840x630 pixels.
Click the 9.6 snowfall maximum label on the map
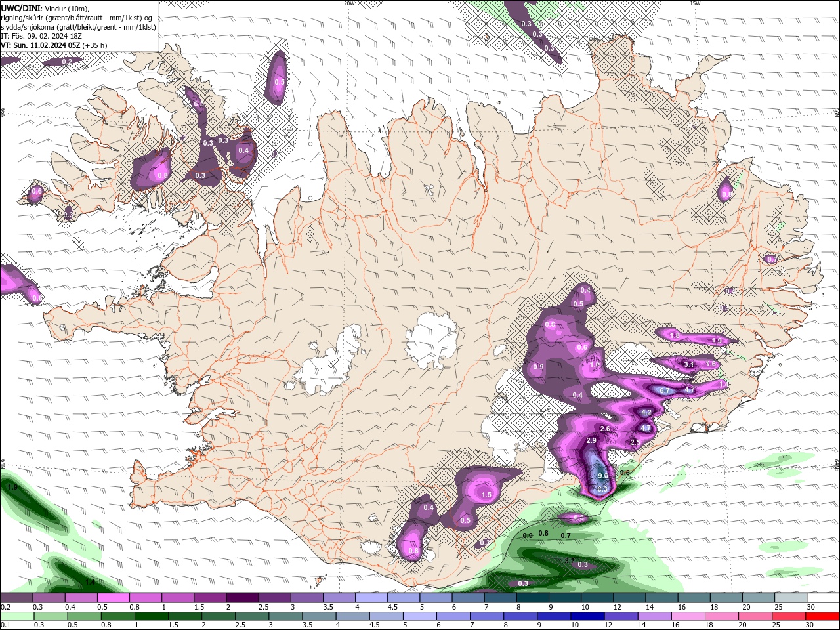pos(604,476)
